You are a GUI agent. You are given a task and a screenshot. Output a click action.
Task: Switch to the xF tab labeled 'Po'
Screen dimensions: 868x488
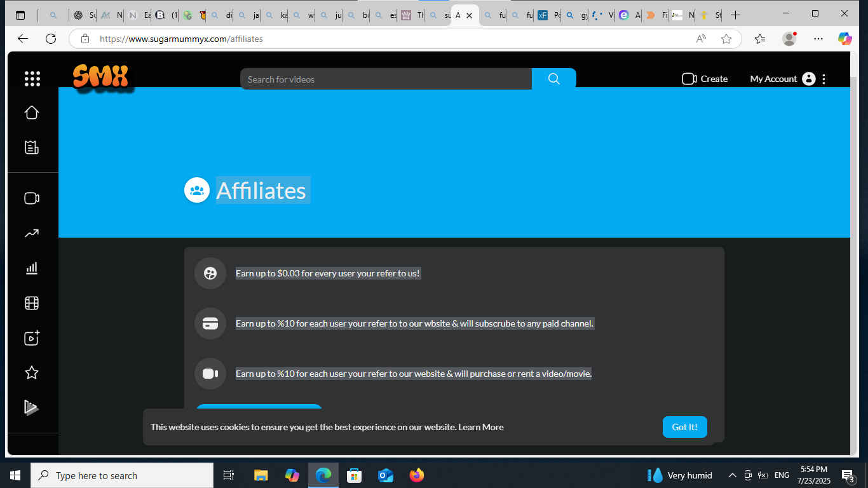[x=548, y=15]
